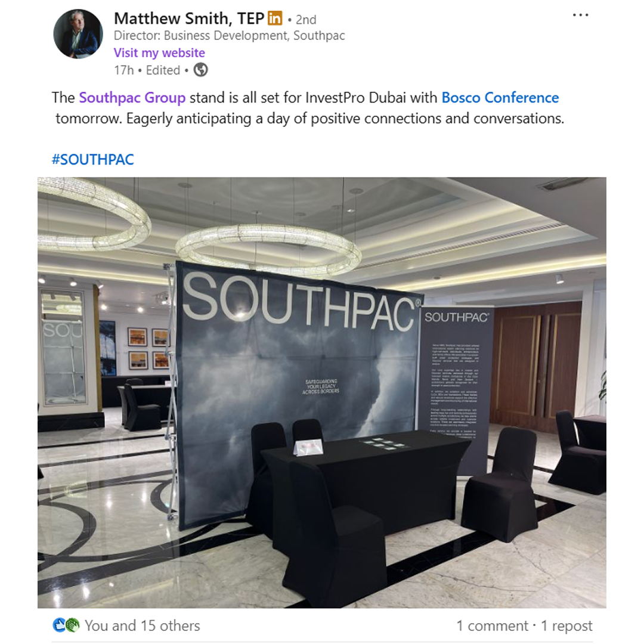Open Matthew Smith, TEP name link
The width and height of the screenshot is (644, 644).
189,18
